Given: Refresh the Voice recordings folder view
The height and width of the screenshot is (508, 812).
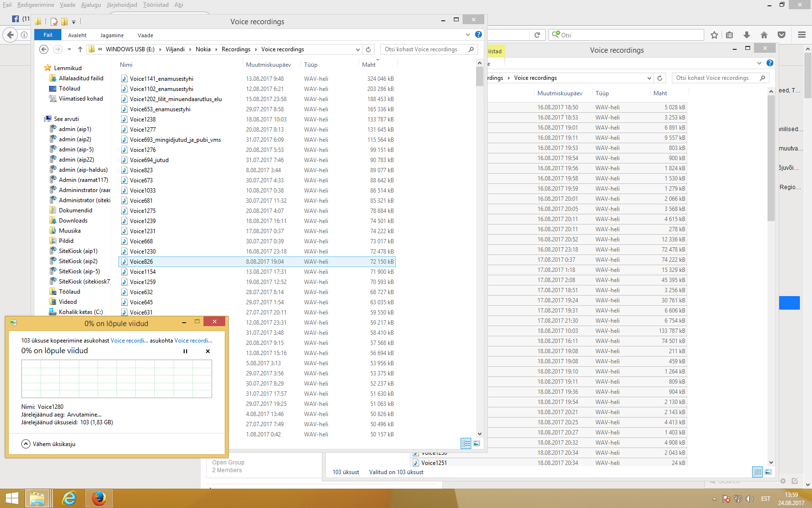Looking at the screenshot, I should click(x=368, y=49).
